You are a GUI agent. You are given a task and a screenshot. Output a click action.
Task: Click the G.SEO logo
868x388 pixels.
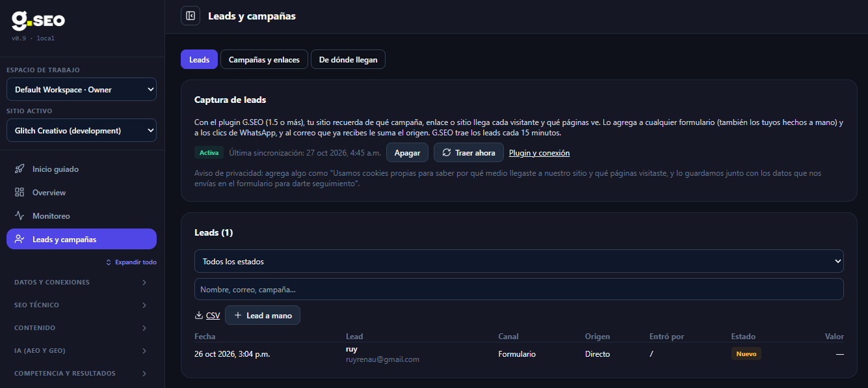pos(38,21)
